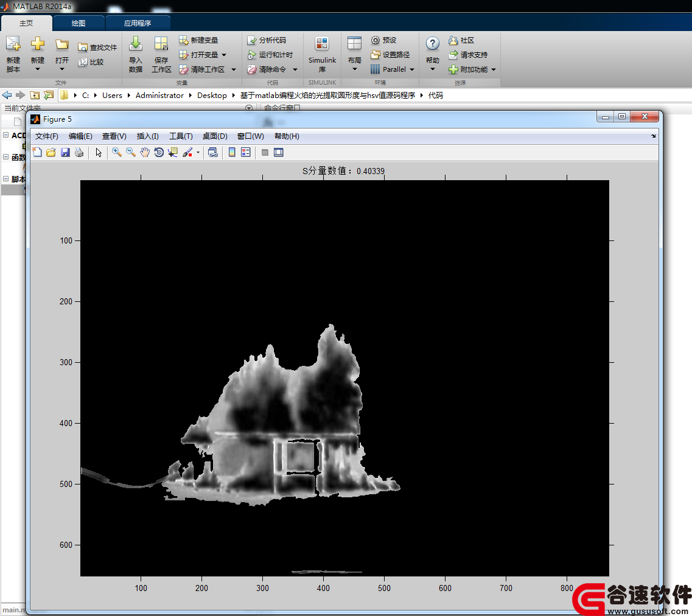Click Find Files (查找文件)
The width and height of the screenshot is (692, 616).
[x=97, y=47]
